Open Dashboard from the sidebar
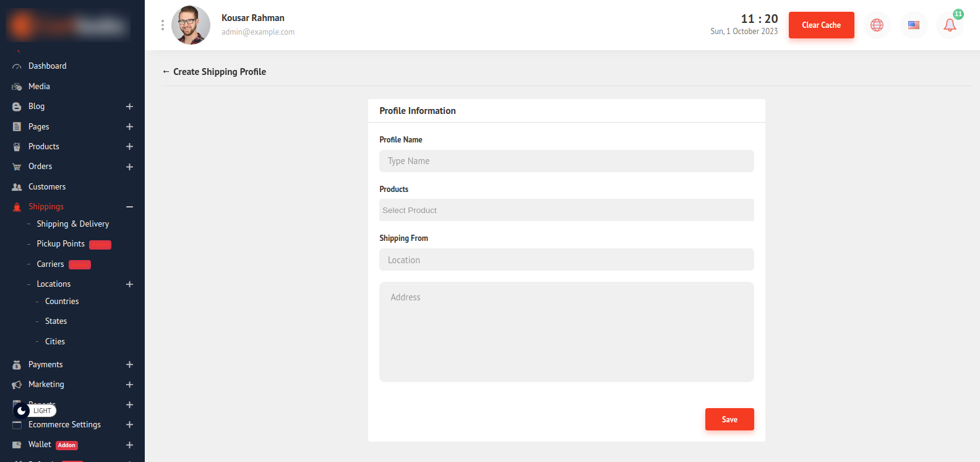Screen dimensions: 980x462 47,66
